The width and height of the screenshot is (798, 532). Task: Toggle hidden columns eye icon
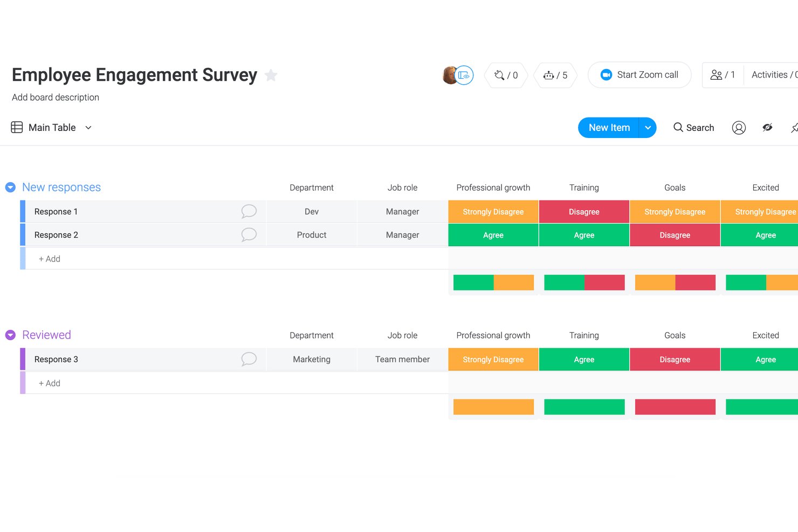(767, 127)
